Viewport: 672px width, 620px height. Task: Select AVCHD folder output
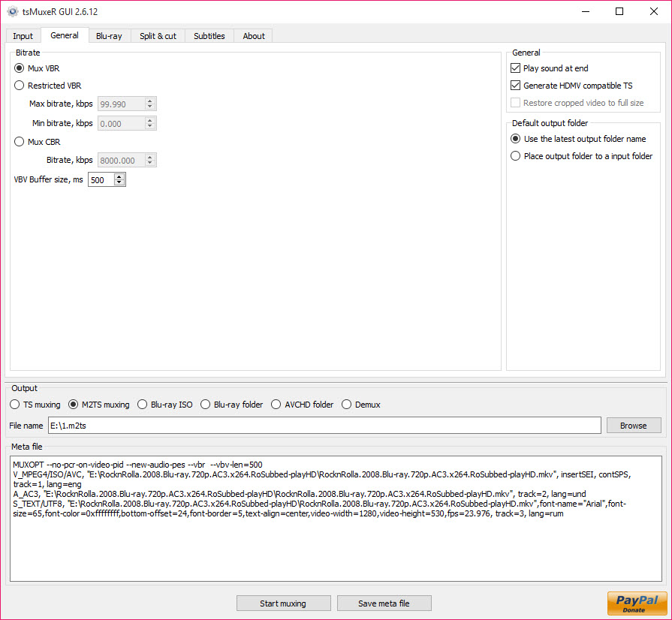302,405
